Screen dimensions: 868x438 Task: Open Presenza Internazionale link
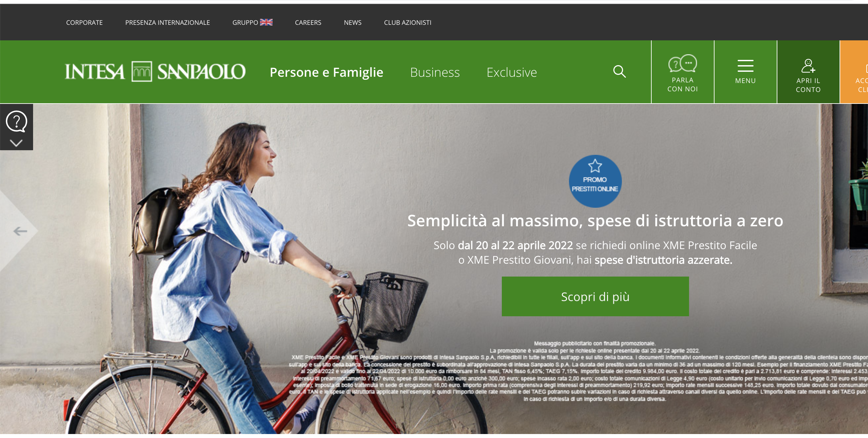pos(167,22)
